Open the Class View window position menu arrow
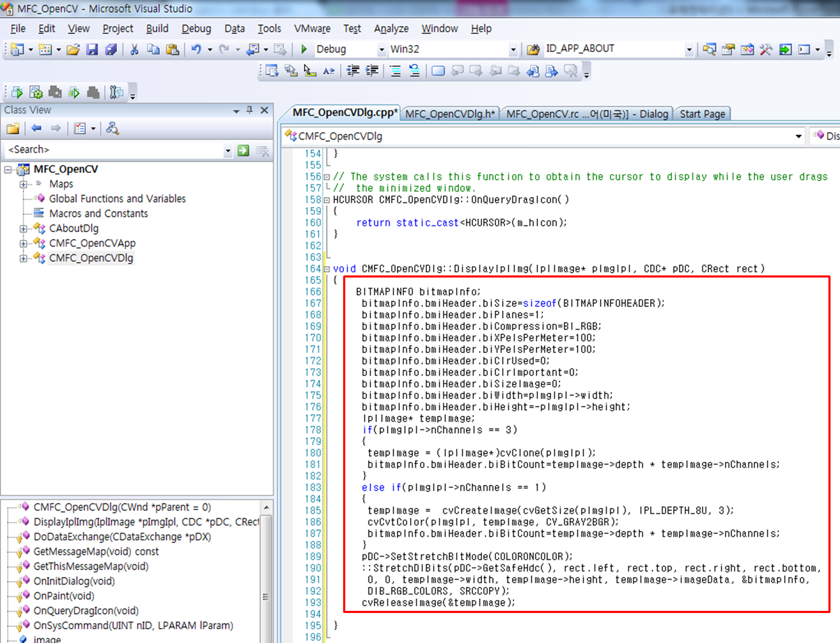The height and width of the screenshot is (643, 840). [236, 111]
